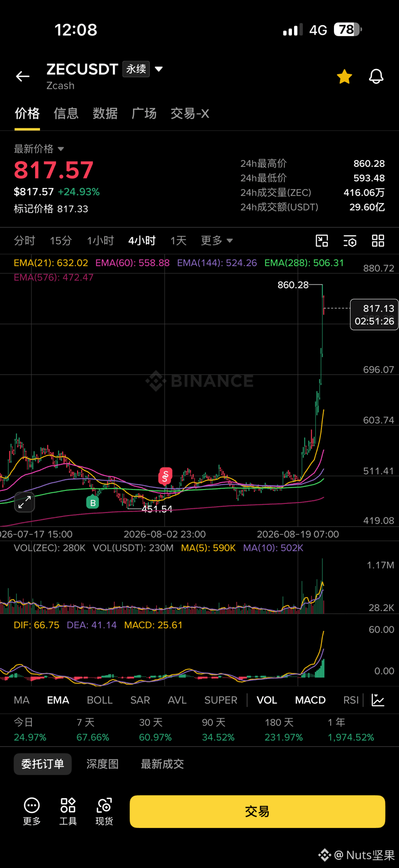
Task: Tap the current price label 817.13
Action: coord(374,314)
